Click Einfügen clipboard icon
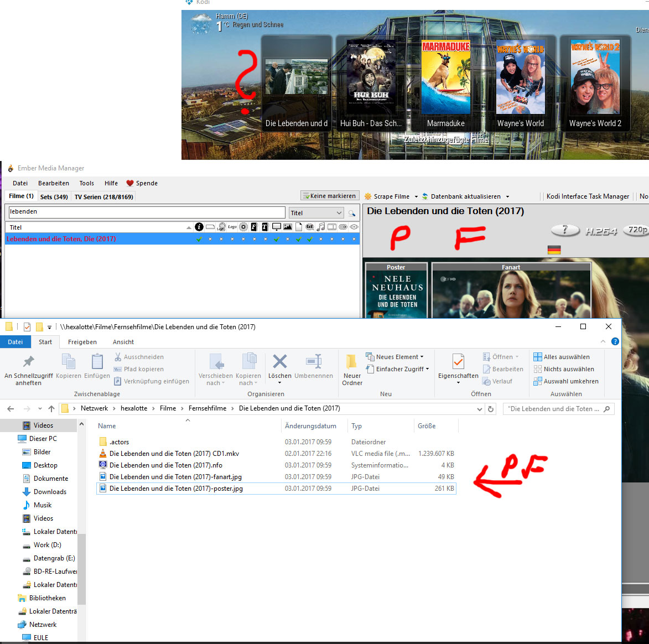The height and width of the screenshot is (644, 649). (x=97, y=361)
